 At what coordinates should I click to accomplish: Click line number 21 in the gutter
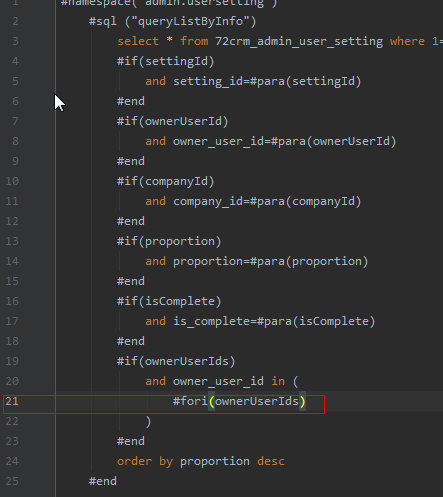click(12, 401)
